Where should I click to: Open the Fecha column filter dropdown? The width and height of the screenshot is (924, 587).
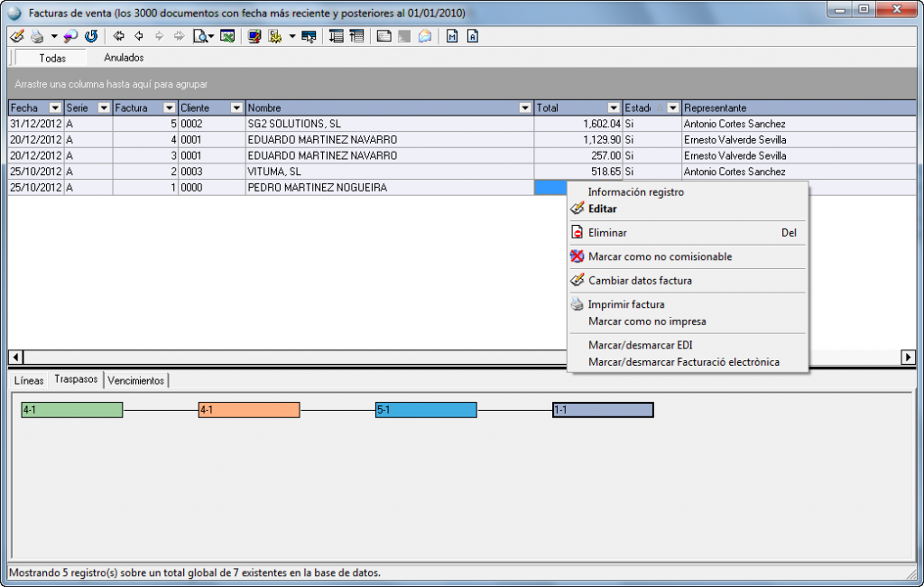[x=55, y=107]
